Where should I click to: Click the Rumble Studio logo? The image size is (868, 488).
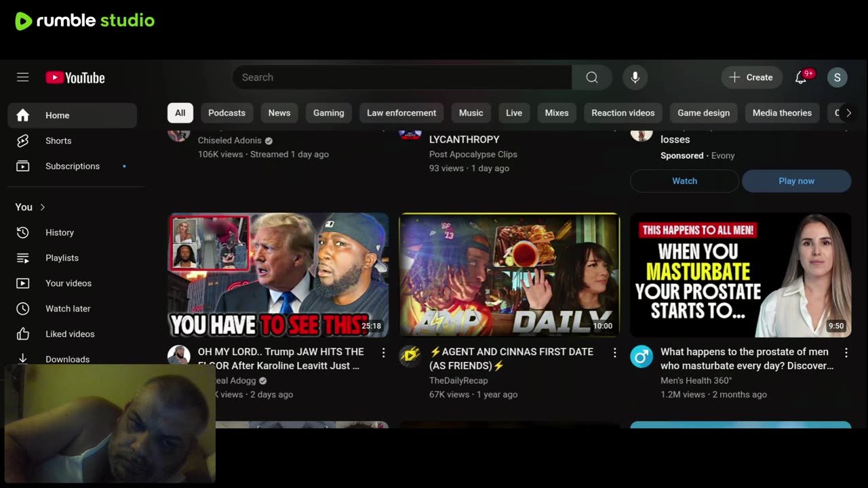click(85, 21)
